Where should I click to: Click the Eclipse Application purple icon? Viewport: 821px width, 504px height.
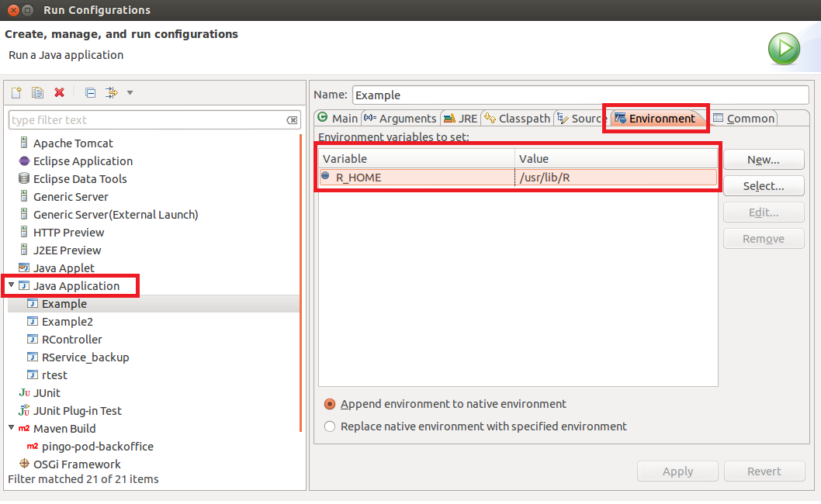click(24, 161)
